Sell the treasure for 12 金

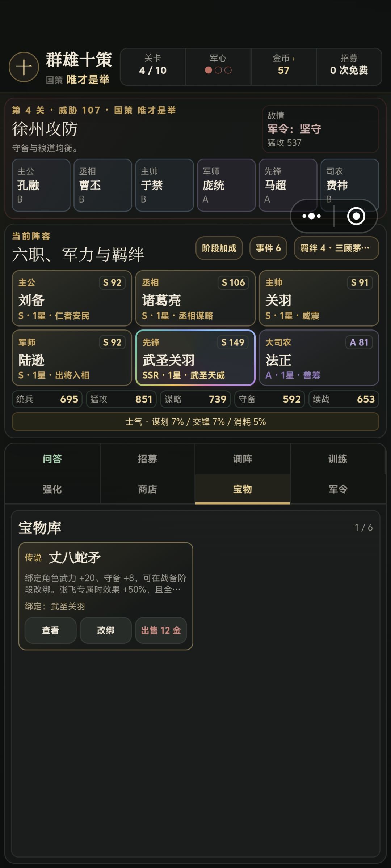point(161,630)
